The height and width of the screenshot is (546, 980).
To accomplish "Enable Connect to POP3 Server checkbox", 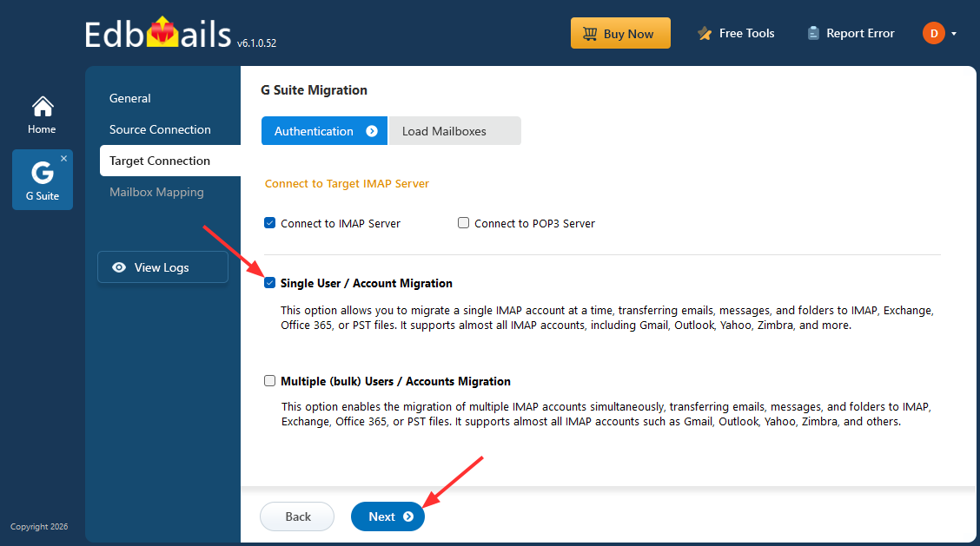I will click(464, 223).
